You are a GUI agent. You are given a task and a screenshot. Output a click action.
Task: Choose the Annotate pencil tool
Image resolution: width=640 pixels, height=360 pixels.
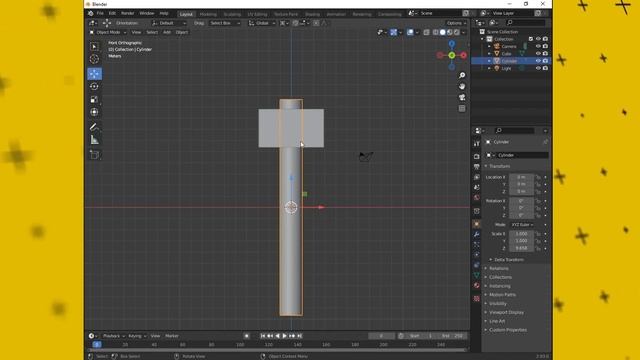coord(94,127)
